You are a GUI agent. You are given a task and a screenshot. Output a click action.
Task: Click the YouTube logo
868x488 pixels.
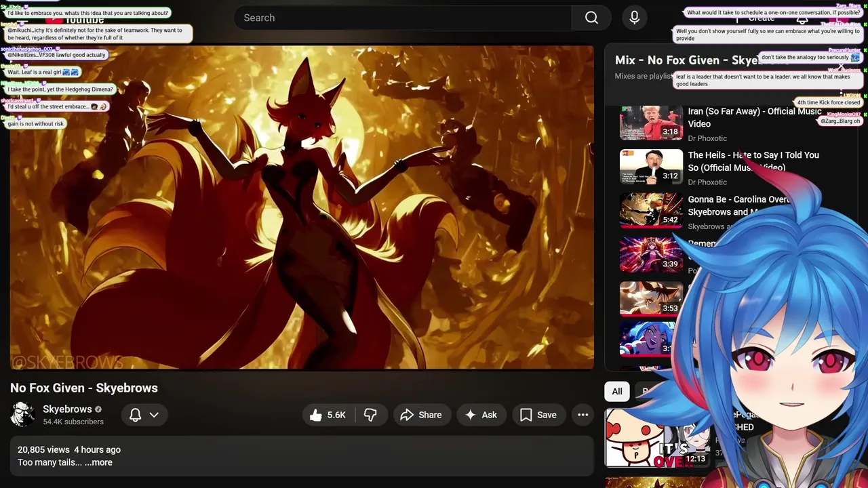(x=75, y=18)
